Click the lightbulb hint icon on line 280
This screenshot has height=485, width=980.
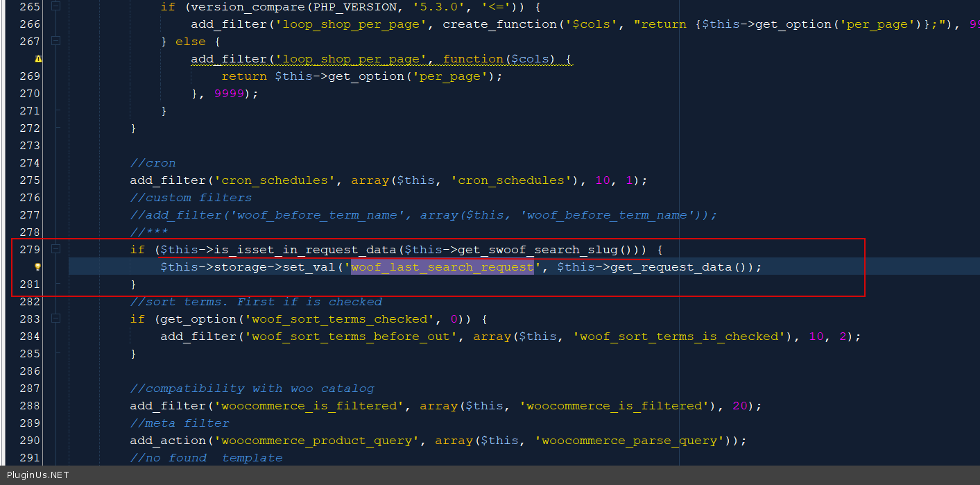coord(38,267)
